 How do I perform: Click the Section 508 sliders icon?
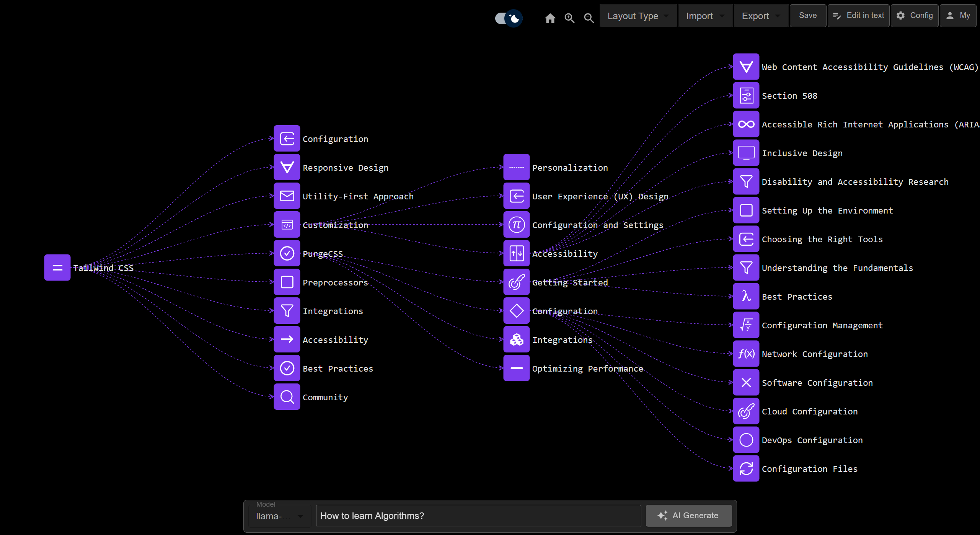coord(746,95)
